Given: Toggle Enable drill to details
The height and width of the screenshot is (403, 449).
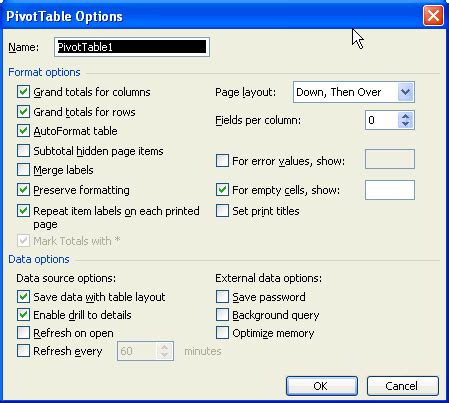Looking at the screenshot, I should pyautogui.click(x=23, y=315).
